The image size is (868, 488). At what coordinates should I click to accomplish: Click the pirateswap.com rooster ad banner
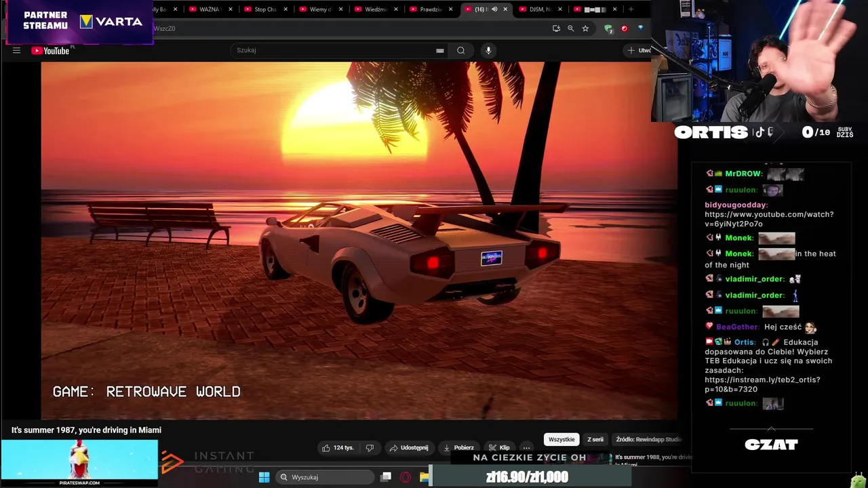click(79, 463)
